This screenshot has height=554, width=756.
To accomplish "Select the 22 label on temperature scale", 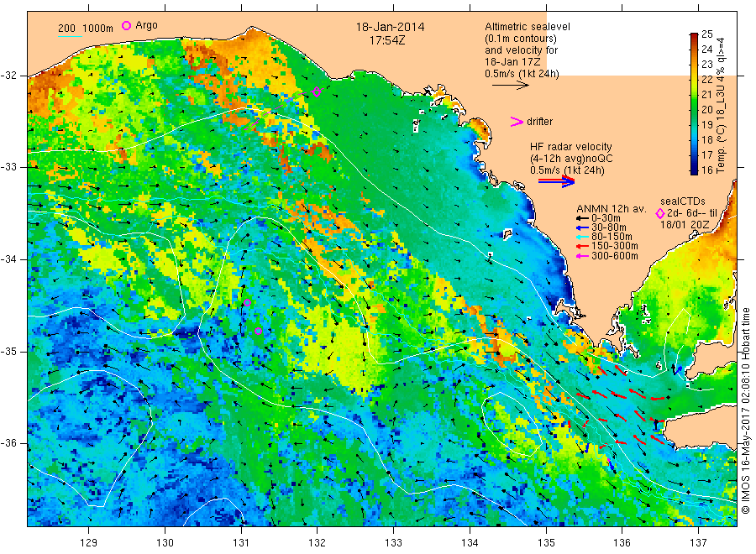I will click(706, 79).
